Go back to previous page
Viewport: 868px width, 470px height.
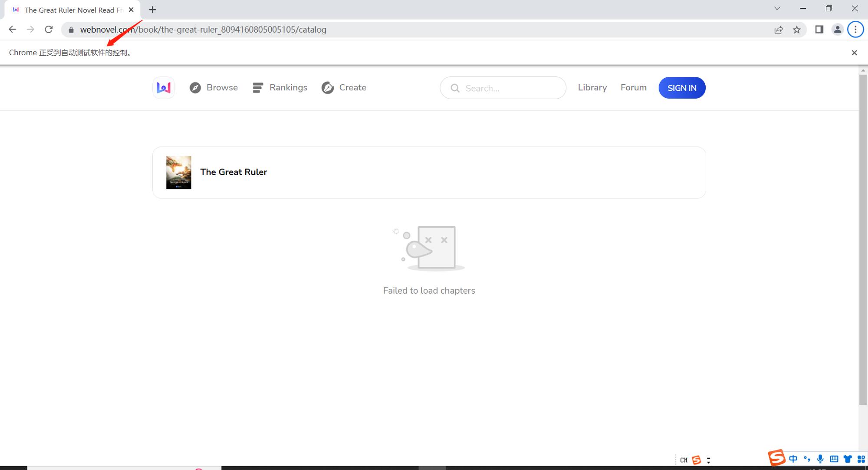pos(12,30)
